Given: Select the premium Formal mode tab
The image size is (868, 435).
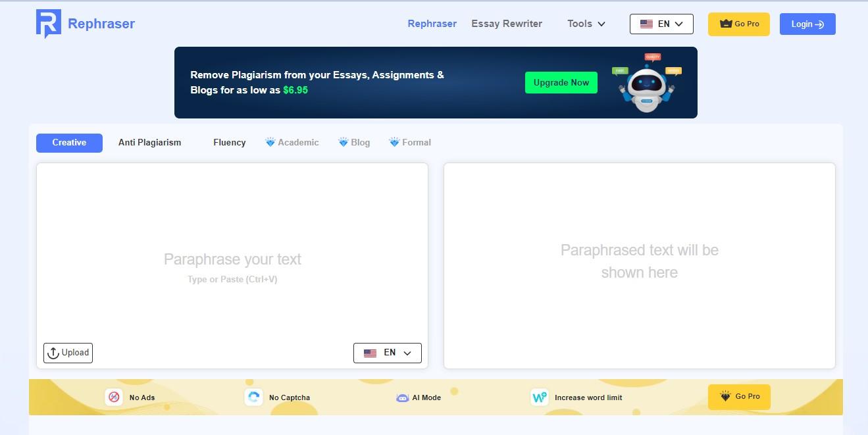Looking at the screenshot, I should [410, 142].
